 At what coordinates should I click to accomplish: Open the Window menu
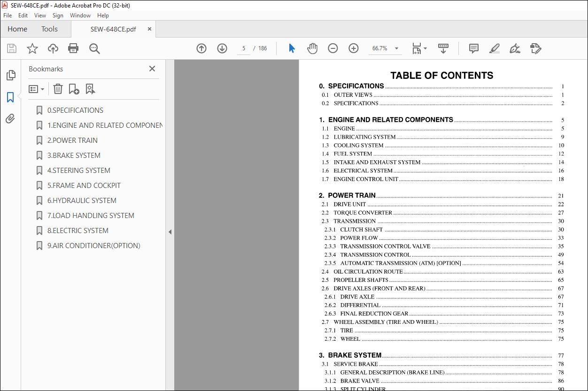click(80, 16)
